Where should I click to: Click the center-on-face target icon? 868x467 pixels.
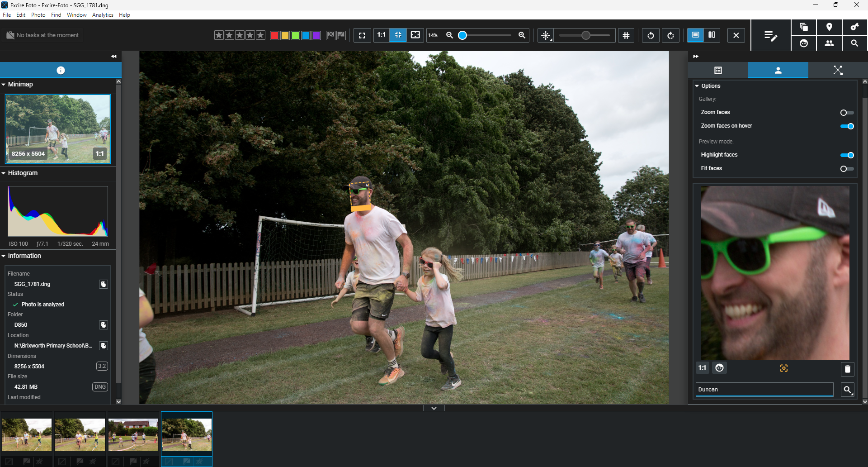click(x=784, y=368)
